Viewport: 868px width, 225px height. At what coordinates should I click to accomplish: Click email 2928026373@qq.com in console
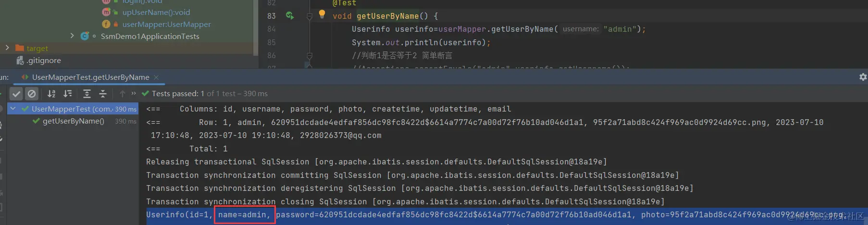341,136
